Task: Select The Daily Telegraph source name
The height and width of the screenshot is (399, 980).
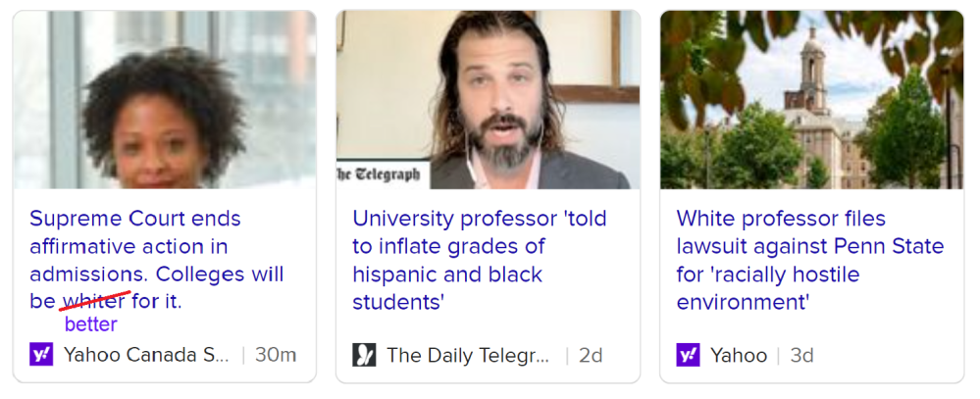Action: coord(468,355)
